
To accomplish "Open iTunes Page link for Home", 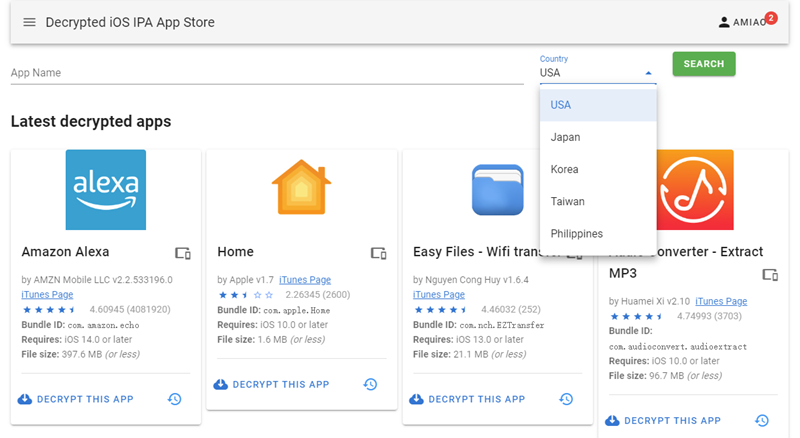I will (x=305, y=280).
